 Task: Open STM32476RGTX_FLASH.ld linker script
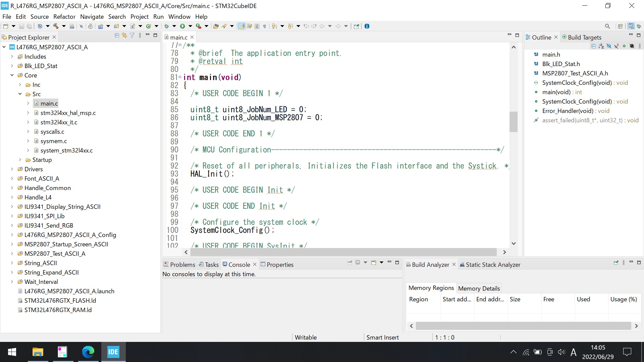(x=59, y=301)
